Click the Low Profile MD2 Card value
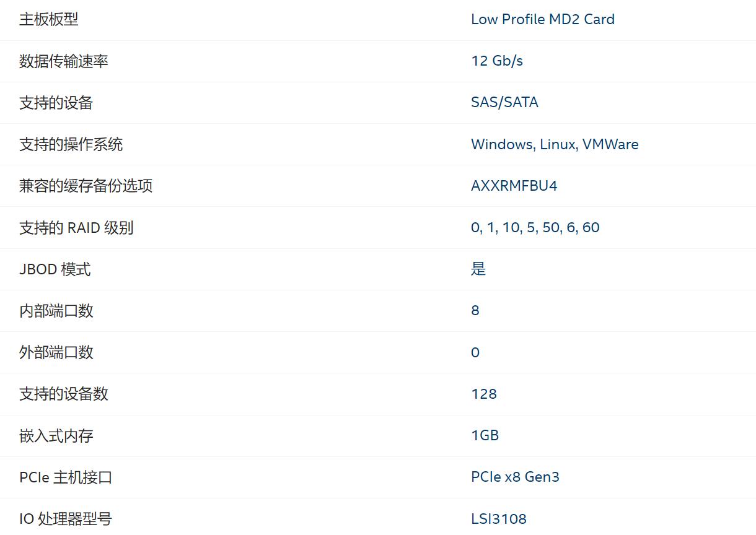 542,19
